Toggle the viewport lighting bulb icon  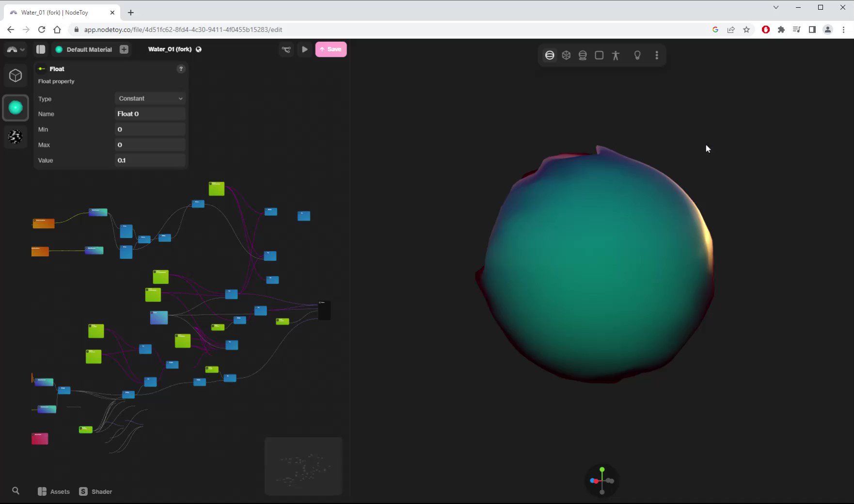point(637,55)
